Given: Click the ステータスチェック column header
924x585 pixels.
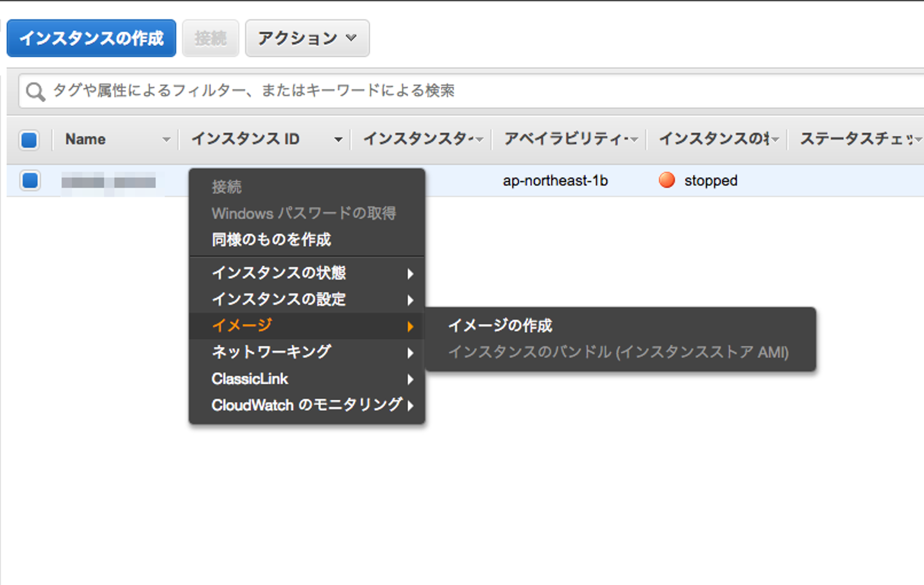Looking at the screenshot, I should click(x=857, y=139).
